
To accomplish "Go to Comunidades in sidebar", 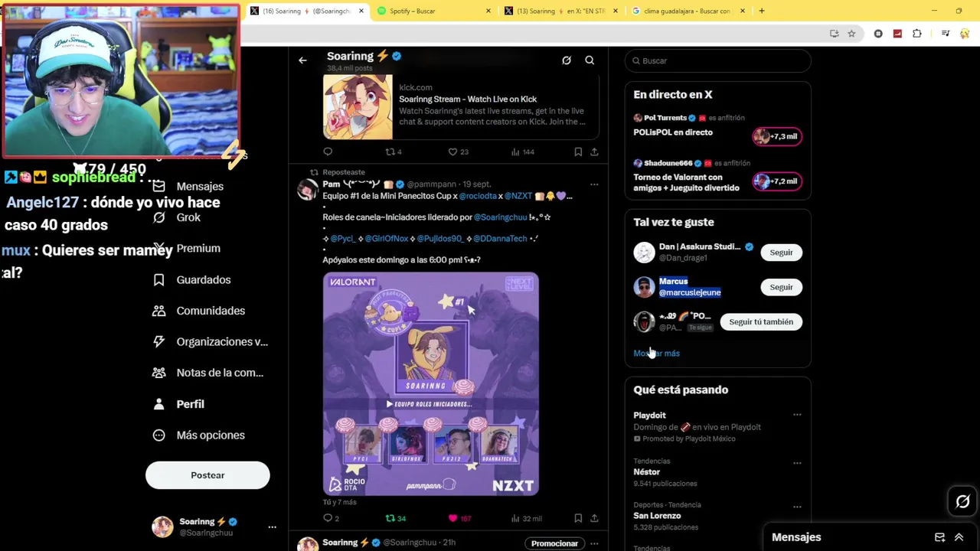I will (x=199, y=311).
